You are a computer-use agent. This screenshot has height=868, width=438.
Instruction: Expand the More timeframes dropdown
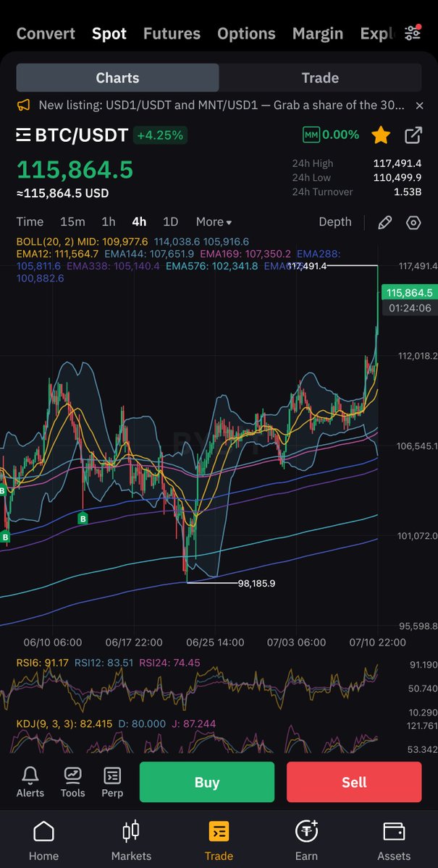pyautogui.click(x=214, y=222)
